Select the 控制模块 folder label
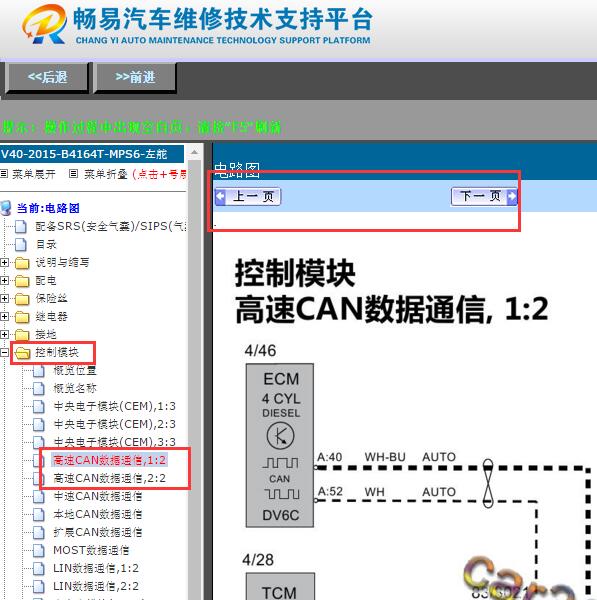 pos(57,352)
